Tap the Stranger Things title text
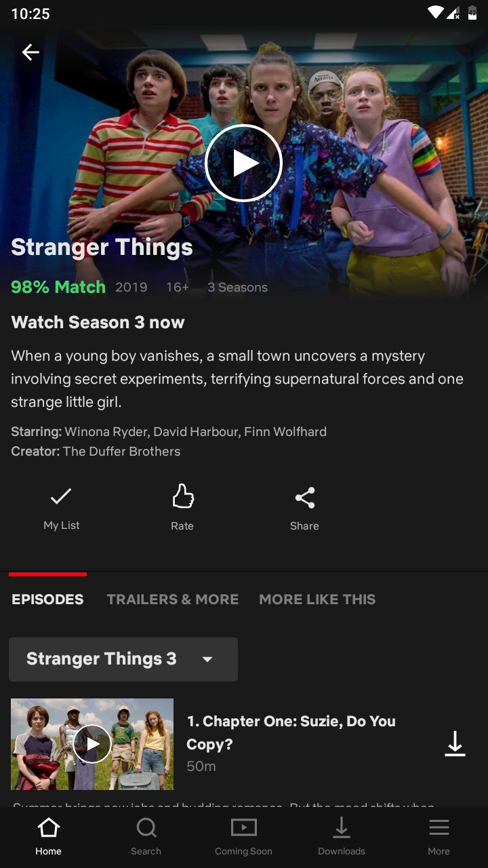 tap(102, 248)
